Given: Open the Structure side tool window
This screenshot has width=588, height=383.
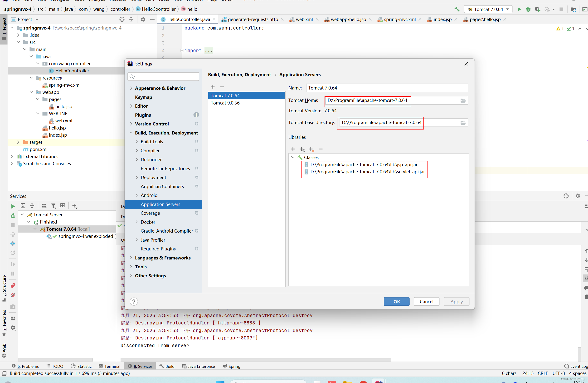Looking at the screenshot, I should (4, 288).
